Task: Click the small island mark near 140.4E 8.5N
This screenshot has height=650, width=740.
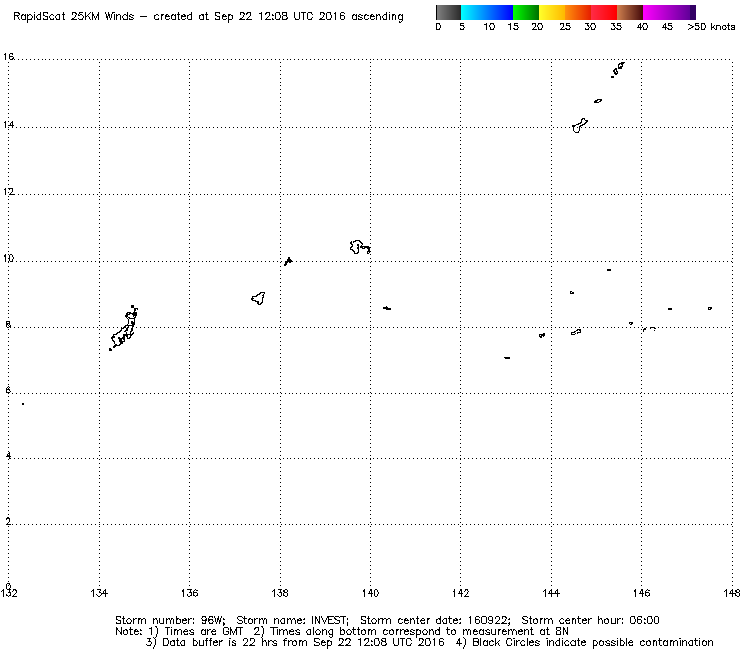Action: point(387,308)
